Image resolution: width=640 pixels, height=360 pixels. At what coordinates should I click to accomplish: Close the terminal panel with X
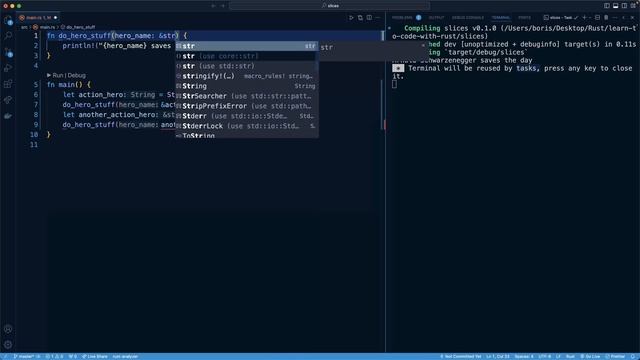[632, 18]
